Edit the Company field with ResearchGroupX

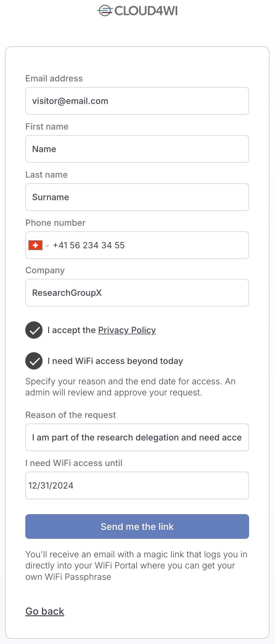coord(137,293)
